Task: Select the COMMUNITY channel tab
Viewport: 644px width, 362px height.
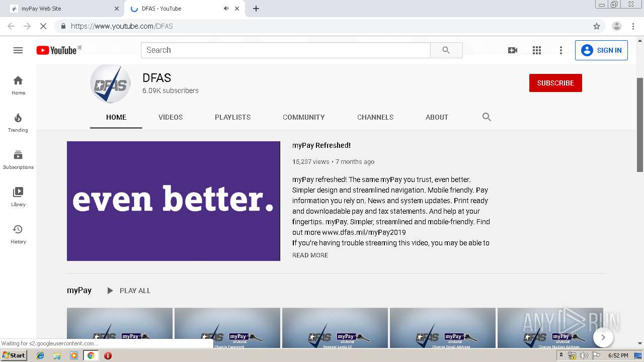Action: coord(304,117)
